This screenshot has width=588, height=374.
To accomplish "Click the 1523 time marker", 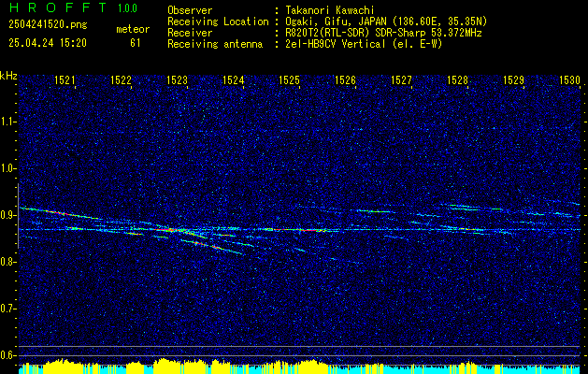I will pos(177,80).
